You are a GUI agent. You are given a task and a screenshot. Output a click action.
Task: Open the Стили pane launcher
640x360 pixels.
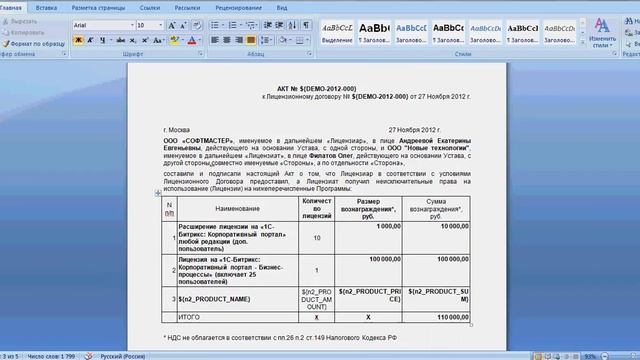[x=614, y=53]
